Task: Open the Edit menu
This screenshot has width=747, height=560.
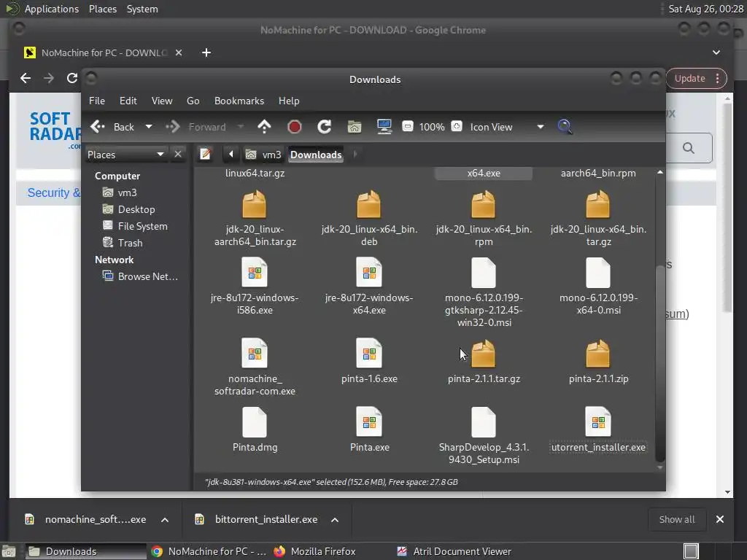Action: [128, 101]
